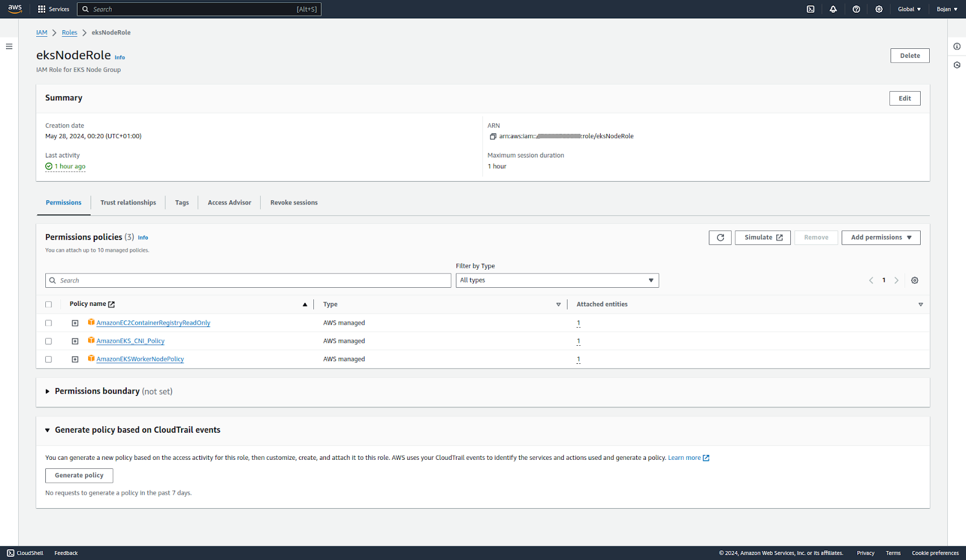Open the help question mark menu
This screenshot has height=560, width=966.
click(x=856, y=9)
